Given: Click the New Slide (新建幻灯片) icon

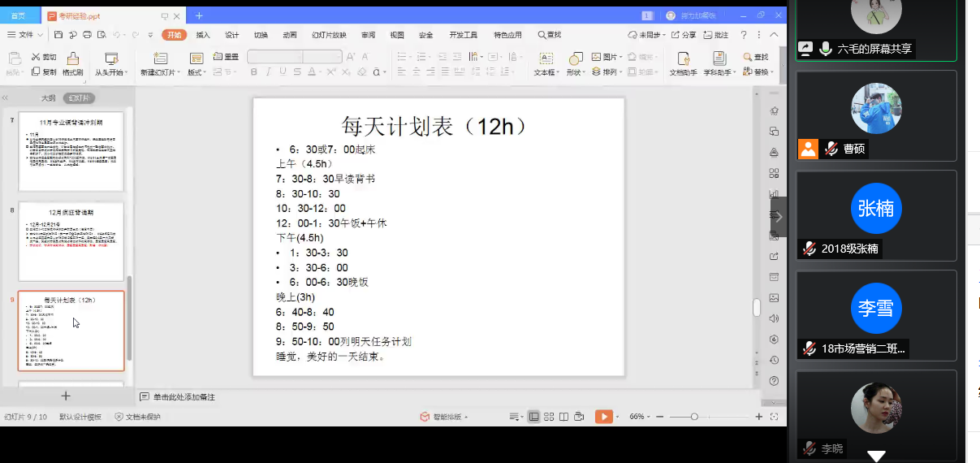Looking at the screenshot, I should [160, 58].
